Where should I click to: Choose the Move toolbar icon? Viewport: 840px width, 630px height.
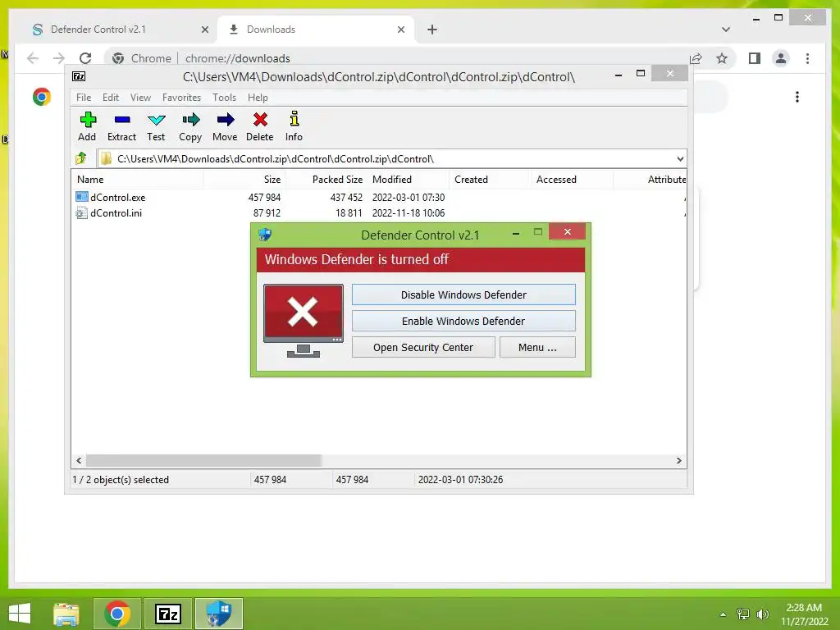tap(225, 120)
